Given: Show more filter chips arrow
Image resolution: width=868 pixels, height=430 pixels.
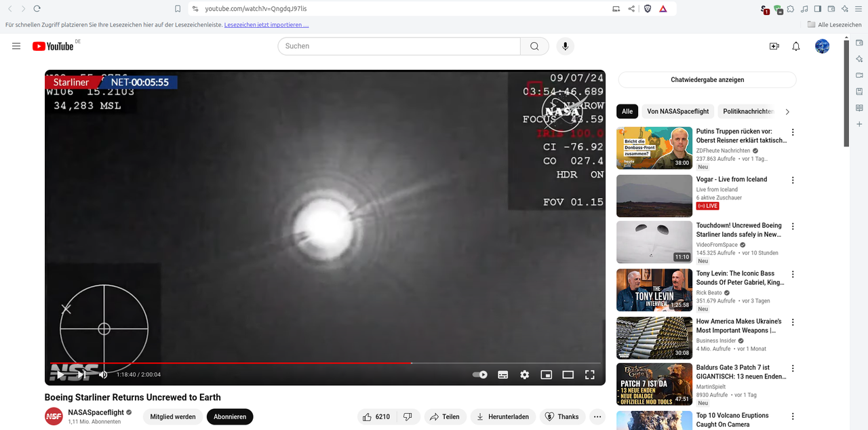Looking at the screenshot, I should tap(787, 111).
